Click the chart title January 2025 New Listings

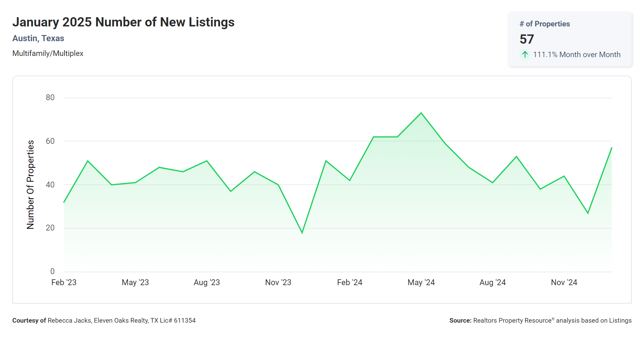pos(123,22)
